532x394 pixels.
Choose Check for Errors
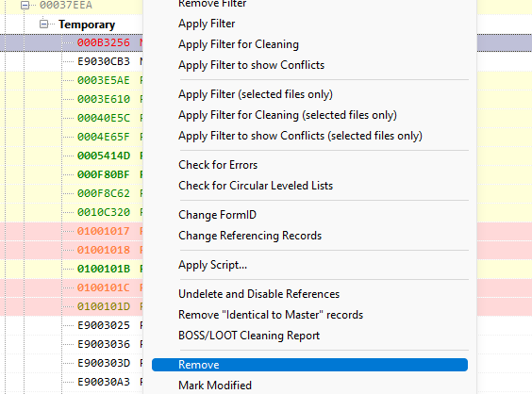tap(218, 165)
